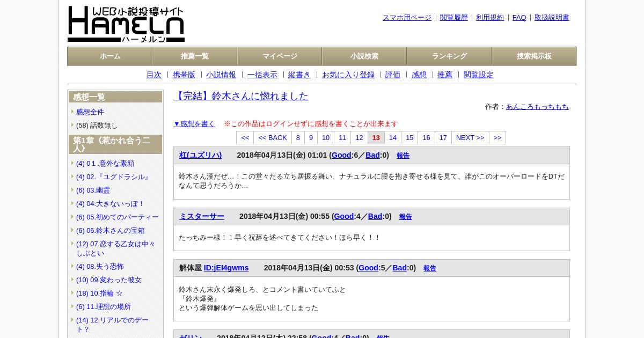Mark ミスターサー comment as Good
Image resolution: width=644 pixels, height=338 pixels.
(344, 217)
